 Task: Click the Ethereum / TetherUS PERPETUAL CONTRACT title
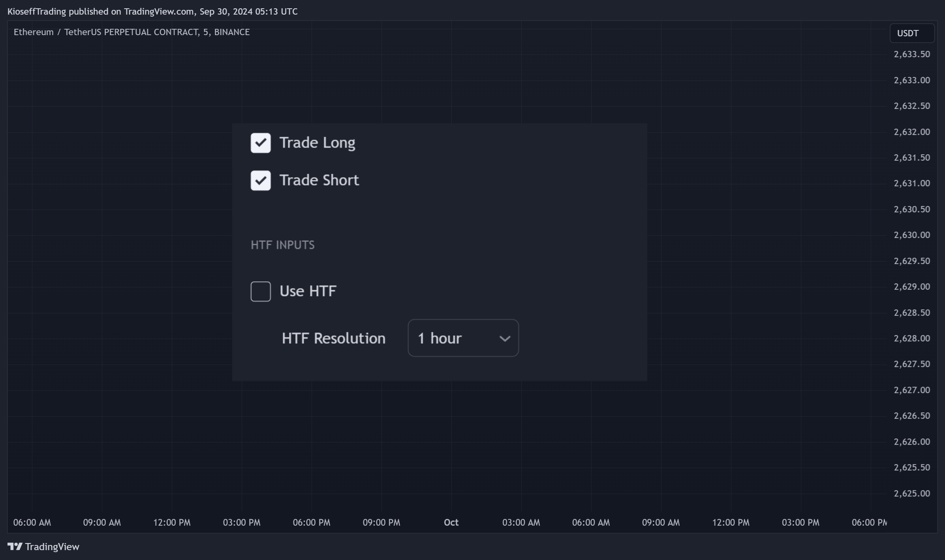pyautogui.click(x=132, y=32)
